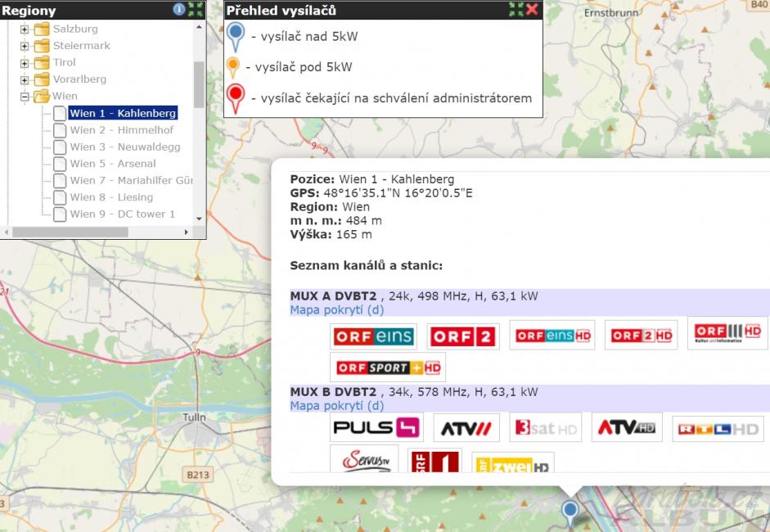Image resolution: width=770 pixels, height=532 pixels.
Task: Click the 'MUX B DVBT2' heading
Action: coord(333,392)
